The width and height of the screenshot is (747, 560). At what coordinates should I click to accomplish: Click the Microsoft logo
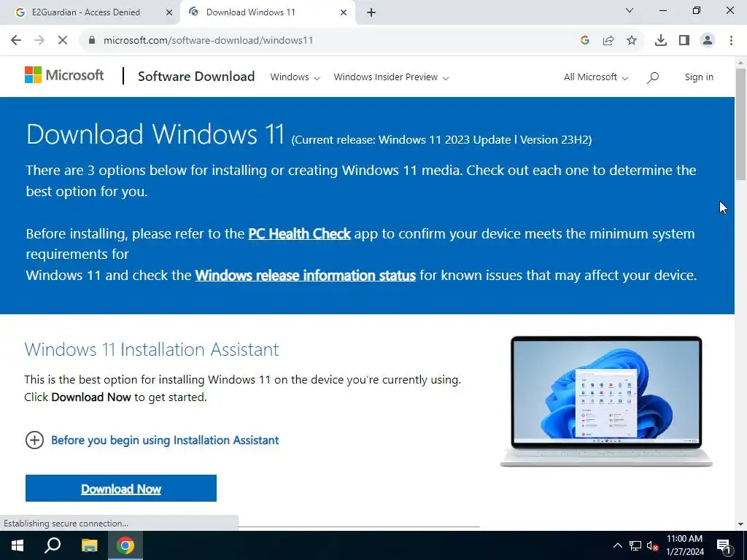coord(64,75)
